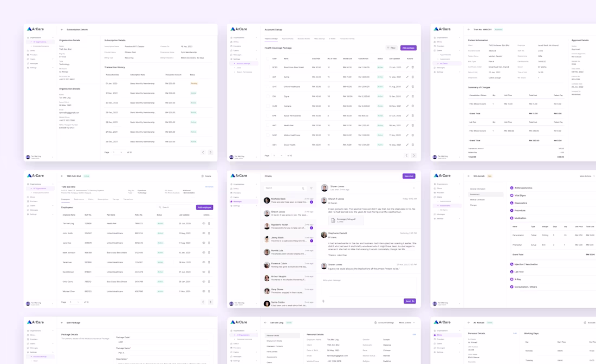This screenshot has height=364, width=596.
Task: Open Jenny Black's conversation in Chats
Action: (289, 239)
